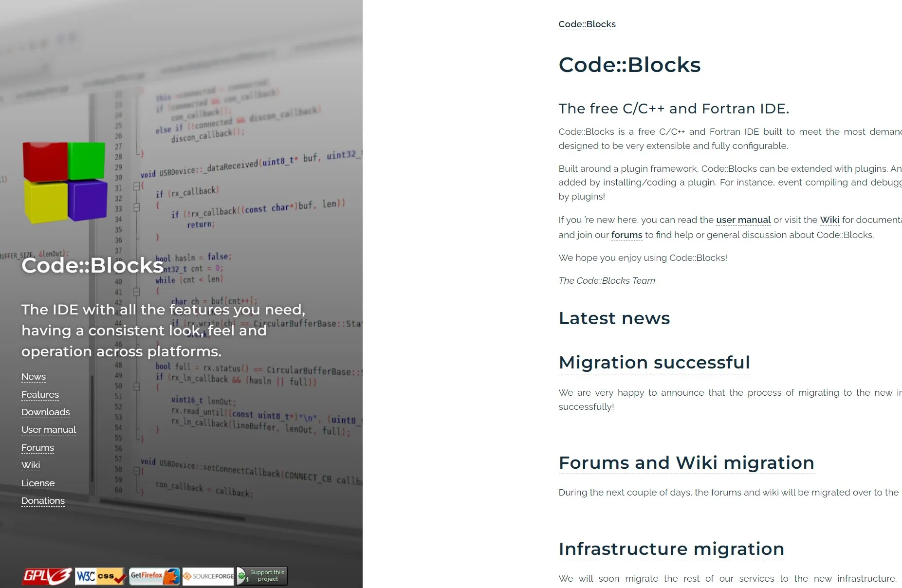Click the Get Firefox badge
The width and height of the screenshot is (902, 588).
154,576
